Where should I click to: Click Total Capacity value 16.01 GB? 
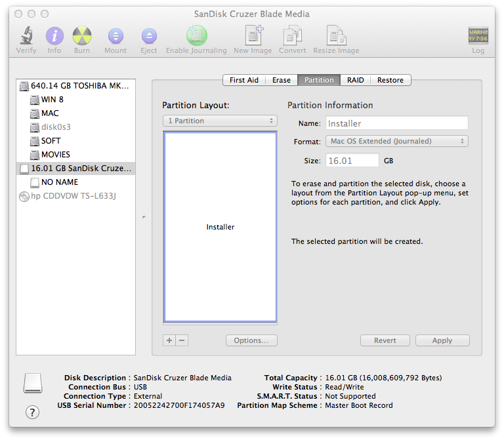383,378
